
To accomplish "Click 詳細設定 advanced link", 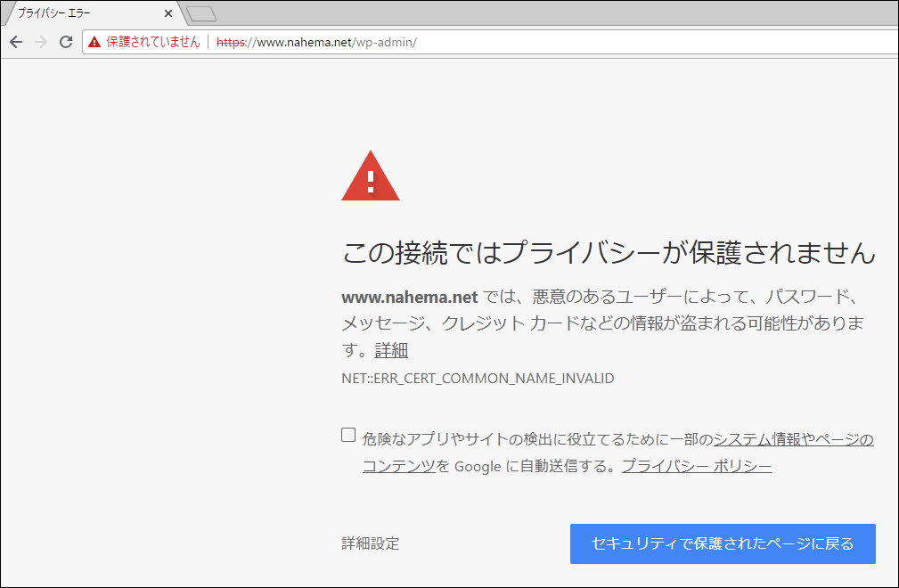I will point(371,543).
